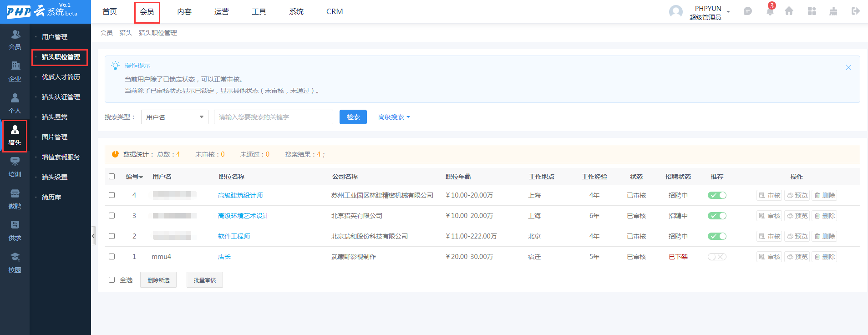This screenshot has height=335, width=868.
Task: Open the notification bell with badge 3
Action: tap(770, 11)
